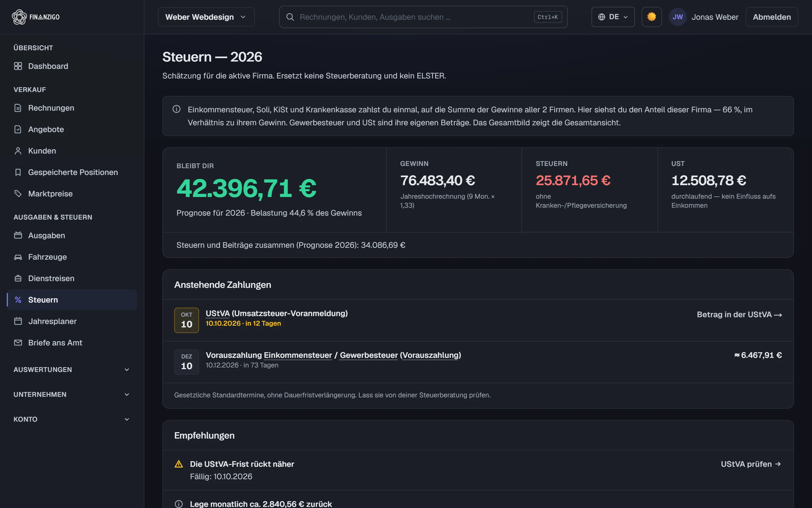The image size is (812, 508).
Task: Click the info icon beside 'Lege monatlich' recommendation
Action: point(179,504)
